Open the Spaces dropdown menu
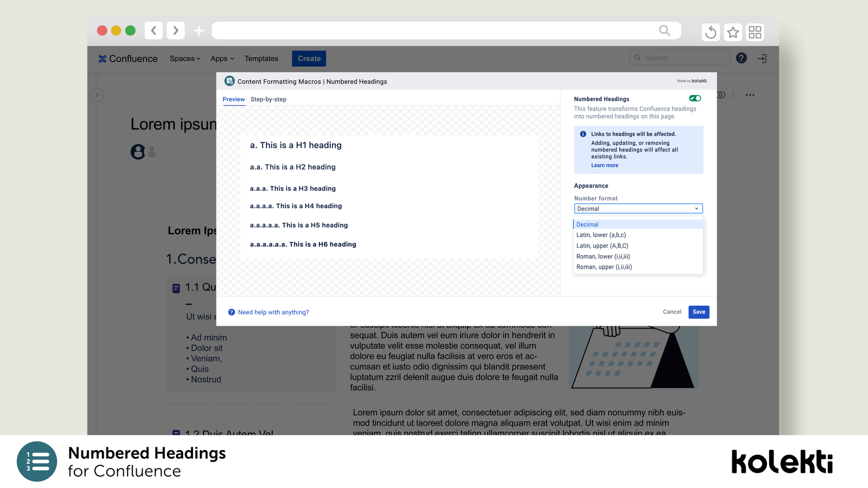Viewport: 868px width, 488px height. [x=185, y=59]
